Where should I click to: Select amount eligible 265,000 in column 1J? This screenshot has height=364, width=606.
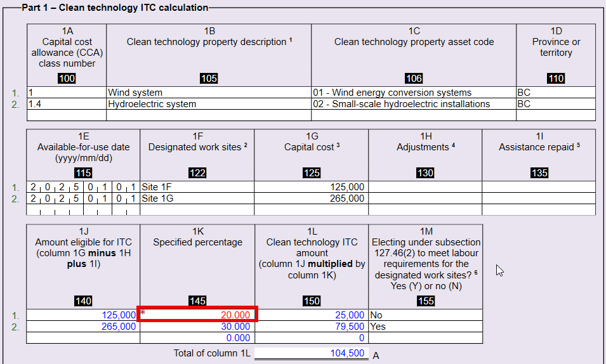(83, 327)
